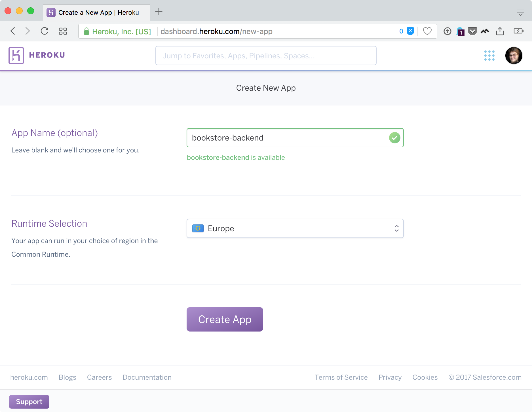The image size is (532, 412).
Task: Click the black zigzag extension icon
Action: pyautogui.click(x=485, y=31)
